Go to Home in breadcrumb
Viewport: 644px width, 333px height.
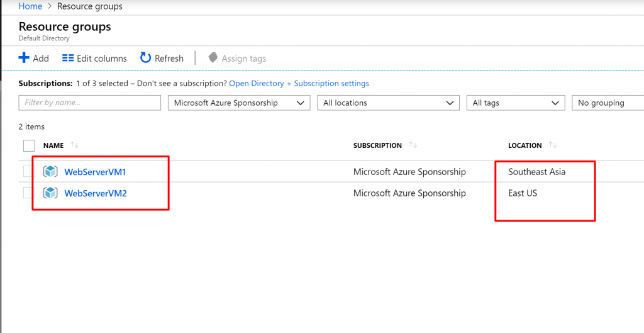coord(30,6)
